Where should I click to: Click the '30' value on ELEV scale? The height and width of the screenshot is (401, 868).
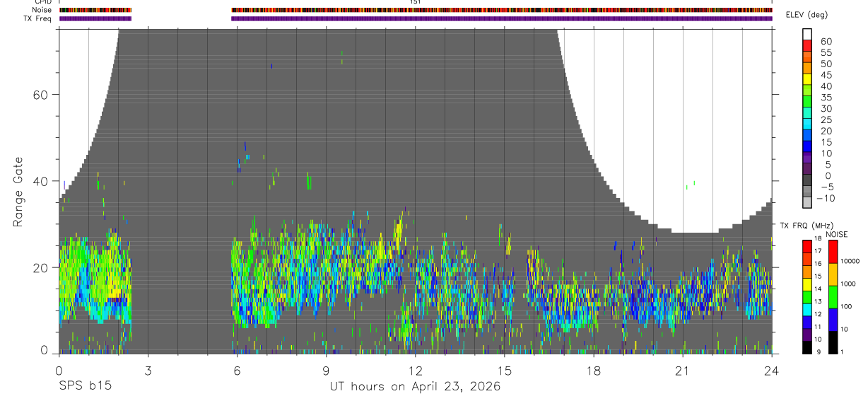(826, 108)
